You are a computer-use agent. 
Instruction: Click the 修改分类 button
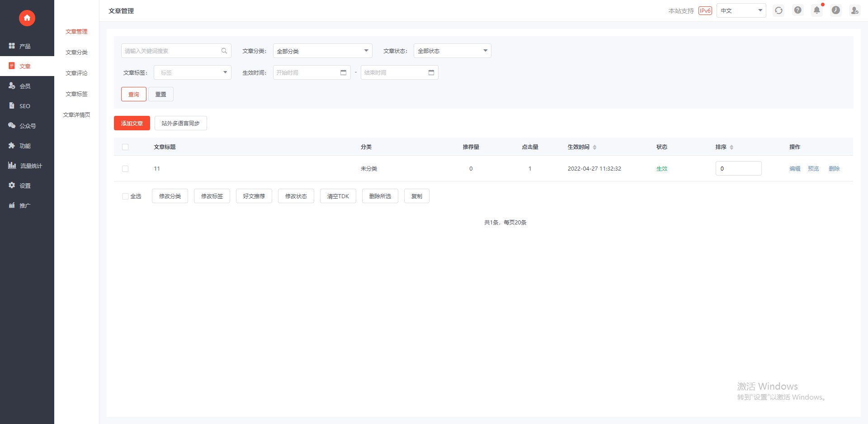[x=170, y=196]
